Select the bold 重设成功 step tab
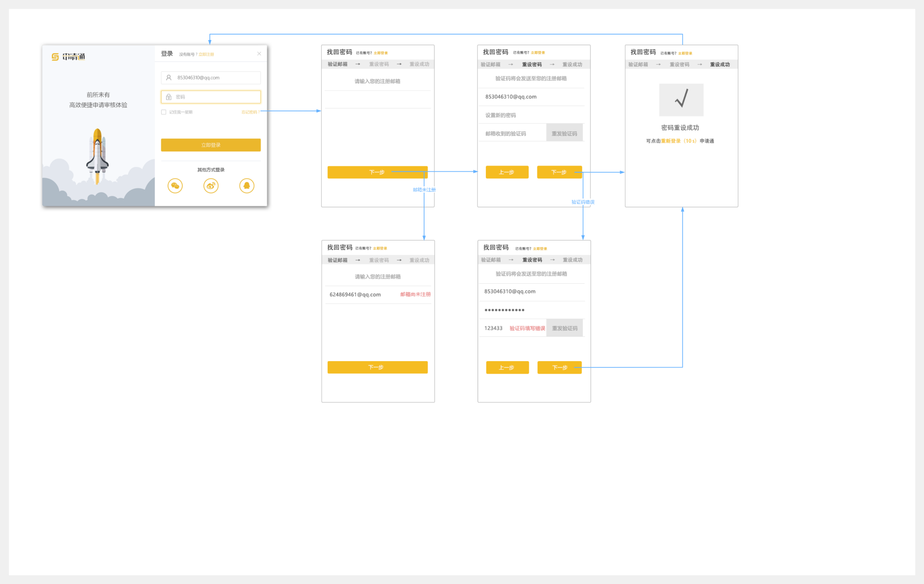The width and height of the screenshot is (924, 584). pos(720,65)
